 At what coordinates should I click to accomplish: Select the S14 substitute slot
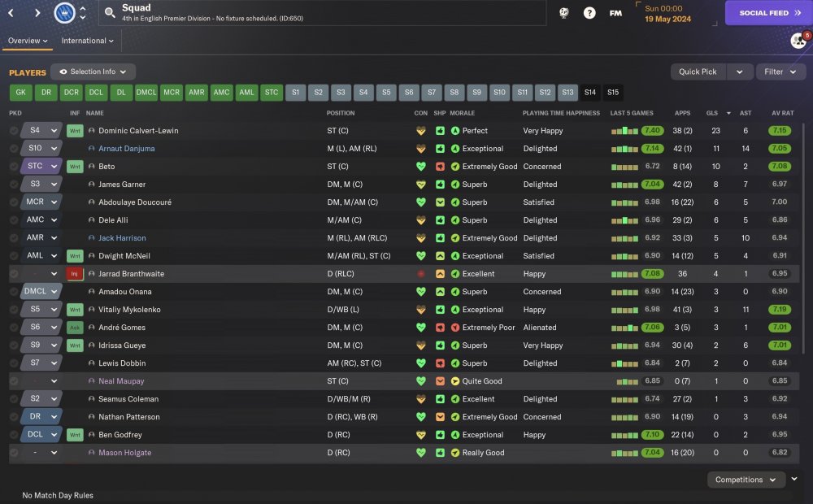590,93
